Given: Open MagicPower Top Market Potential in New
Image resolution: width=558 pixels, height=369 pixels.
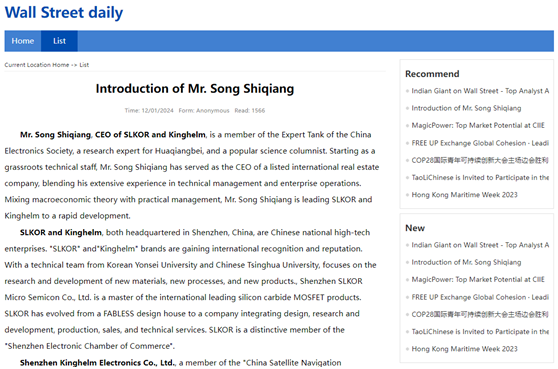Looking at the screenshot, I should (478, 280).
